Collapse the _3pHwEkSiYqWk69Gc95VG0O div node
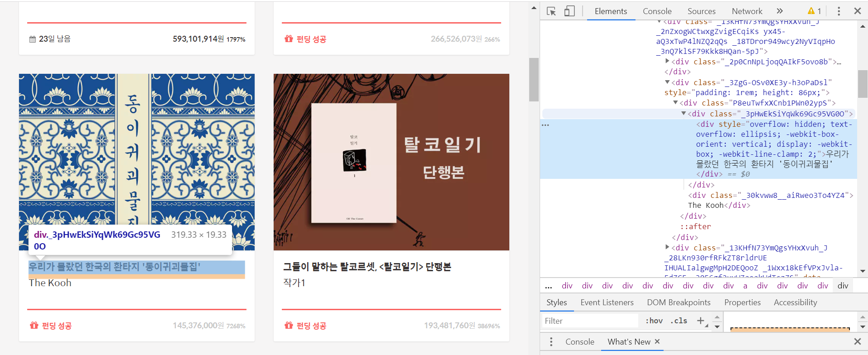 coord(683,113)
